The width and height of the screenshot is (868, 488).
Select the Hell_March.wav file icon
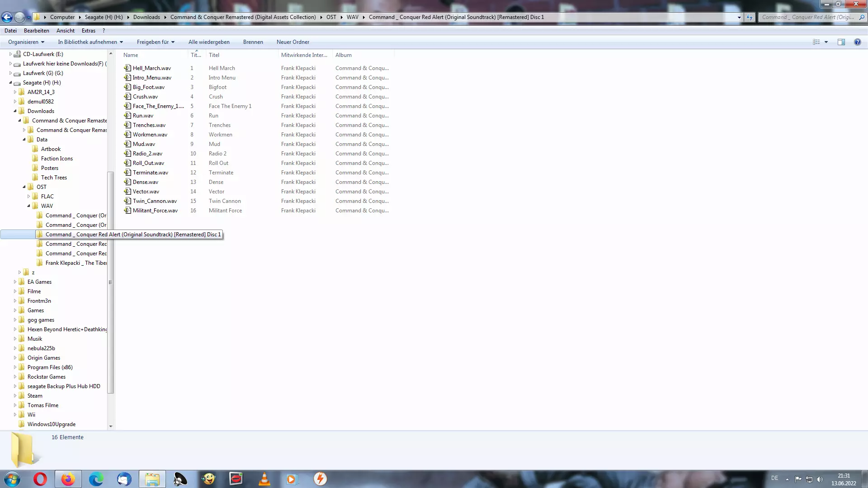click(127, 68)
